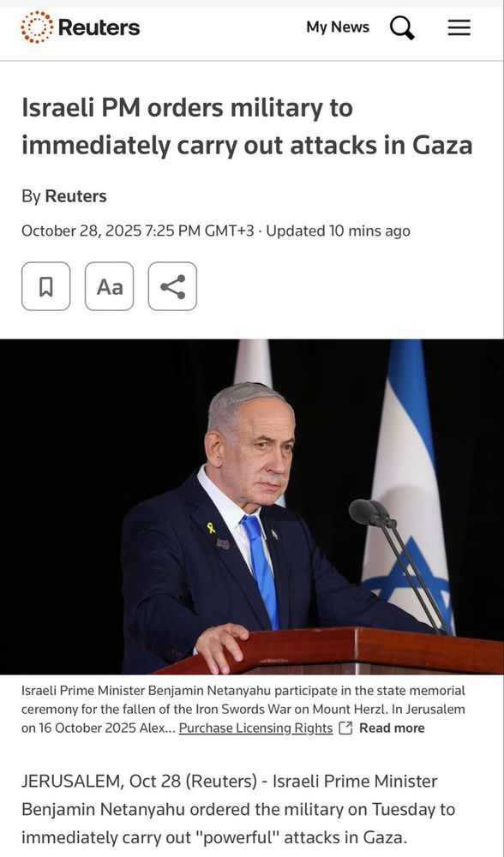
Task: Click the Reuters wordmark in header
Action: pyautogui.click(x=99, y=27)
